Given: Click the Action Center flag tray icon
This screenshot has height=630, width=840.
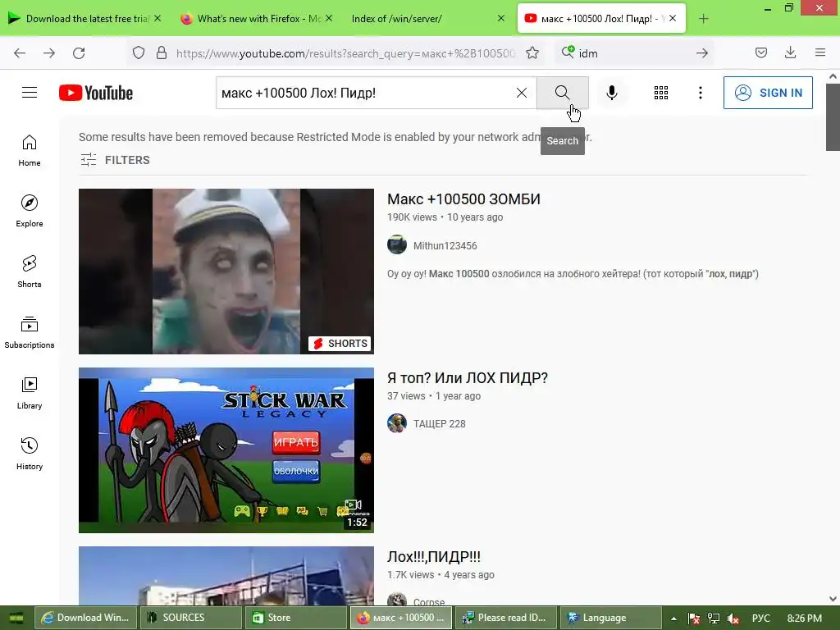Looking at the screenshot, I should pyautogui.click(x=694, y=619).
